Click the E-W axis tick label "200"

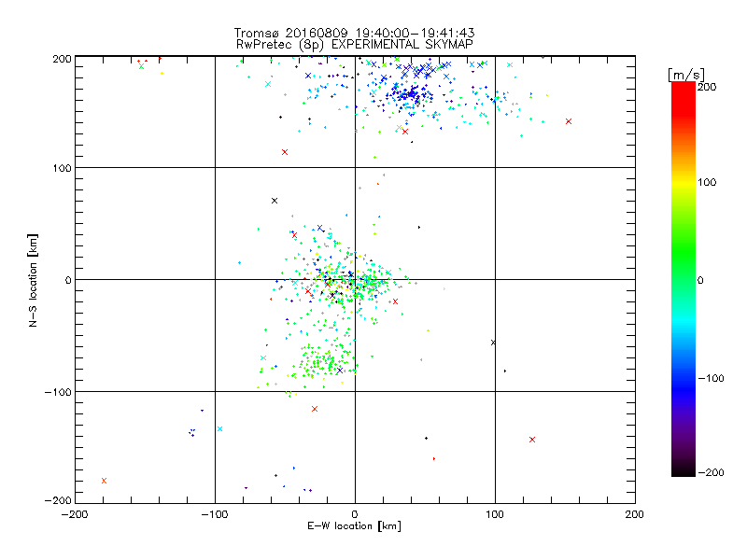(x=635, y=514)
